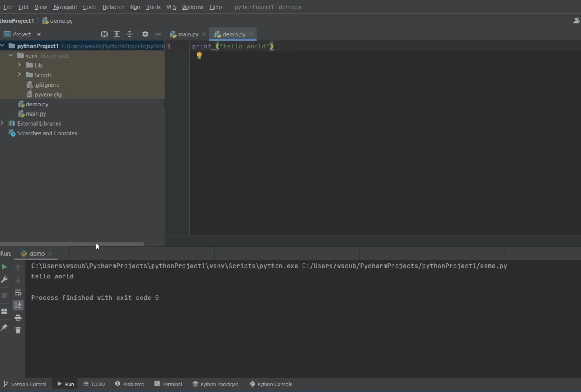Screen dimensions: 581x392
Task: Click the print output icon
Action: [x=18, y=318]
